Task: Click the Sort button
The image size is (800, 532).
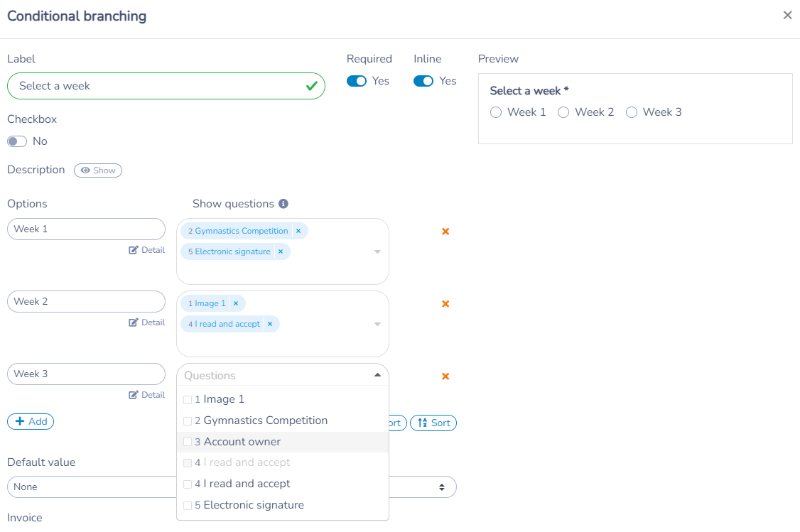Action: (x=433, y=423)
